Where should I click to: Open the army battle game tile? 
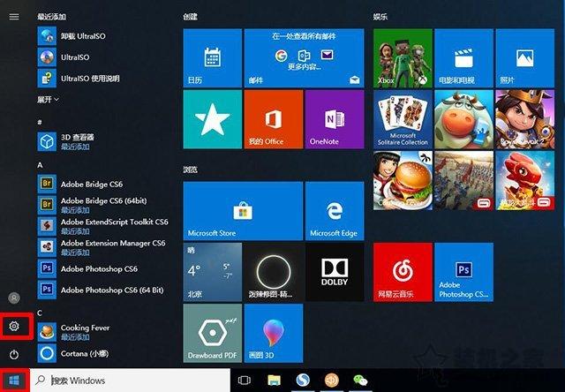tap(463, 180)
